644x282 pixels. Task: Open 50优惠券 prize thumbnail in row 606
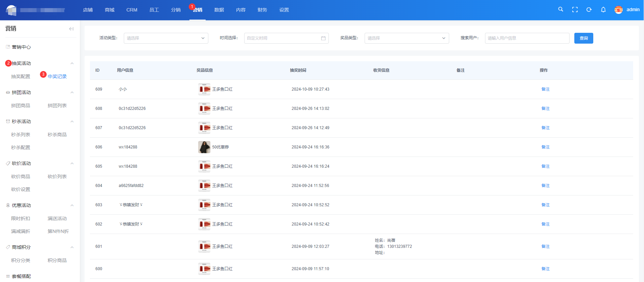point(204,147)
